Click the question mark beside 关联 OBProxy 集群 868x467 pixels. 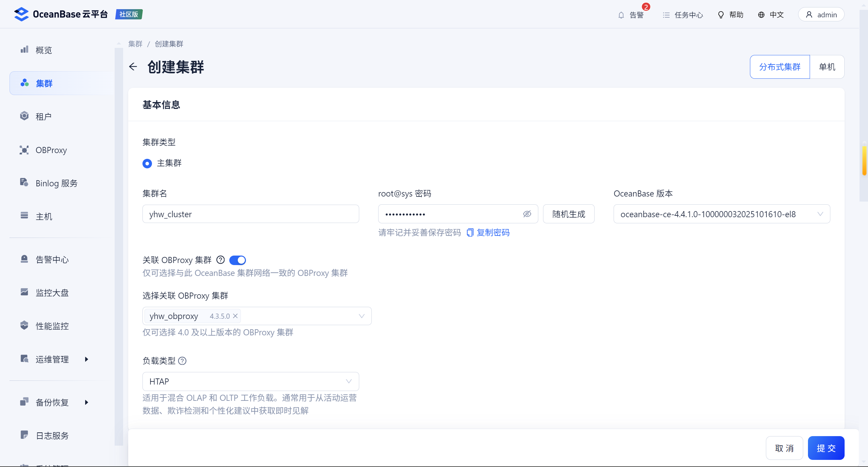(x=220, y=260)
